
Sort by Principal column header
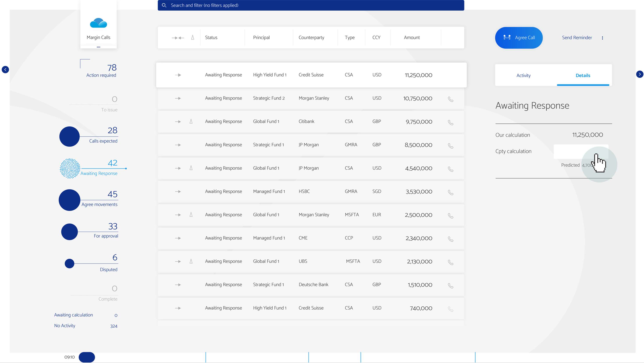[261, 38]
